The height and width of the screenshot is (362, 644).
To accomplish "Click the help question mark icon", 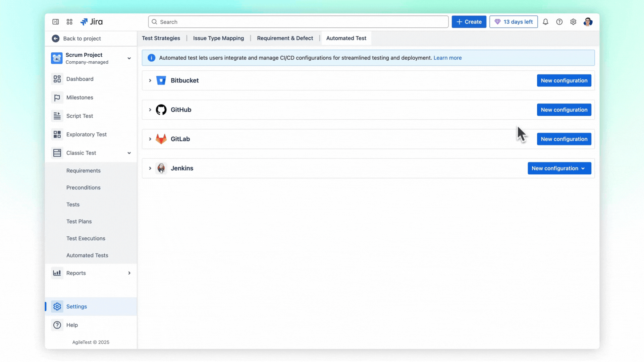I will click(x=559, y=21).
